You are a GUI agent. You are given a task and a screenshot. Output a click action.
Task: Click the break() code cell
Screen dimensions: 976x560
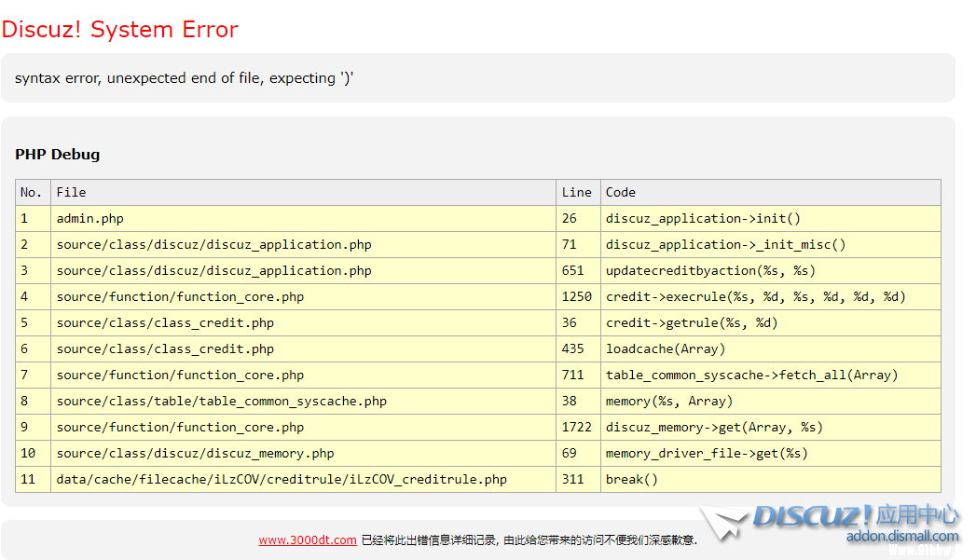point(632,479)
